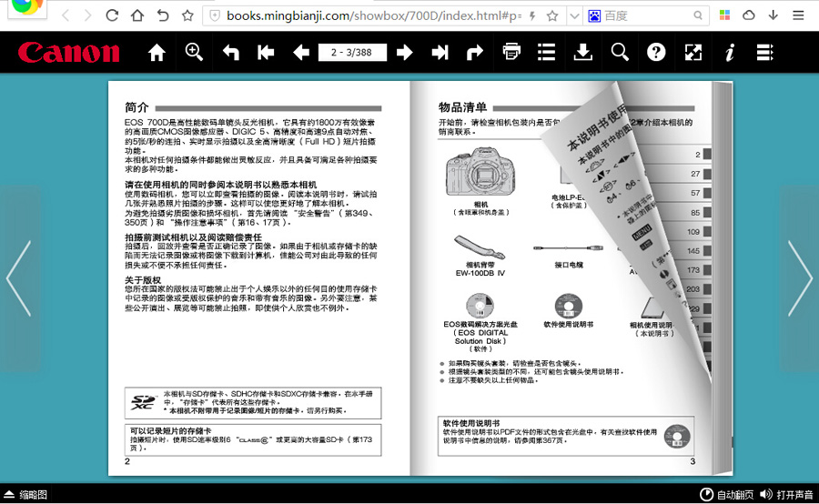
Task: Open the browser hamburger menu
Action: click(798, 15)
